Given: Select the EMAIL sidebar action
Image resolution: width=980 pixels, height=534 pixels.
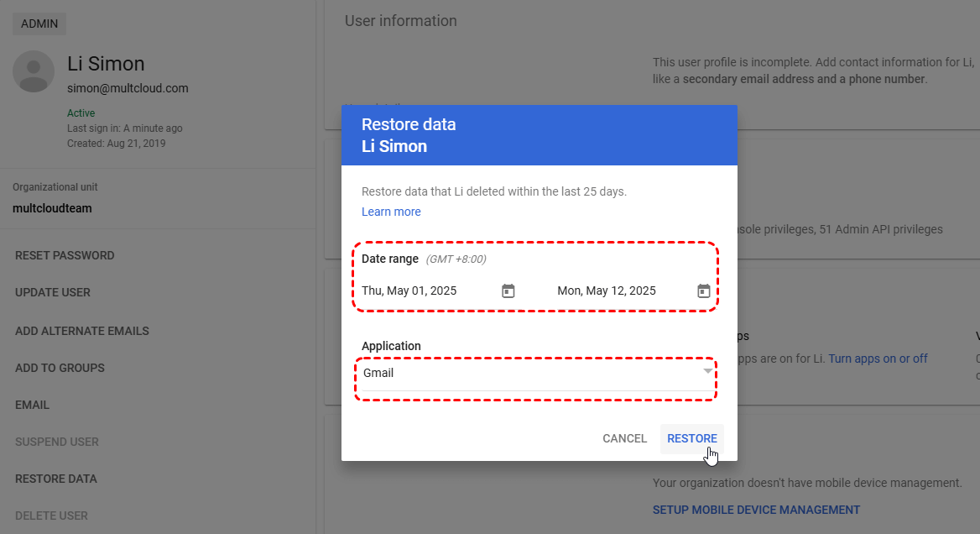Looking at the screenshot, I should (x=33, y=405).
